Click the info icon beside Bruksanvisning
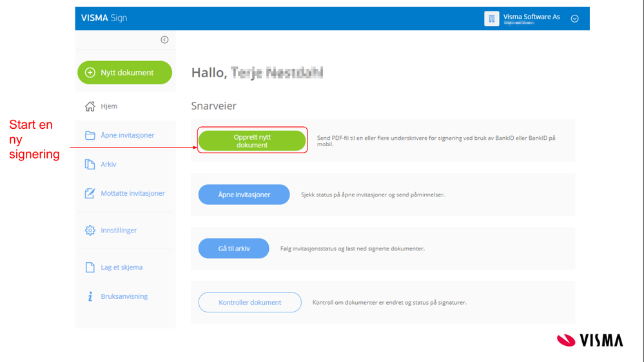This screenshot has height=362, width=644. pyautogui.click(x=90, y=296)
